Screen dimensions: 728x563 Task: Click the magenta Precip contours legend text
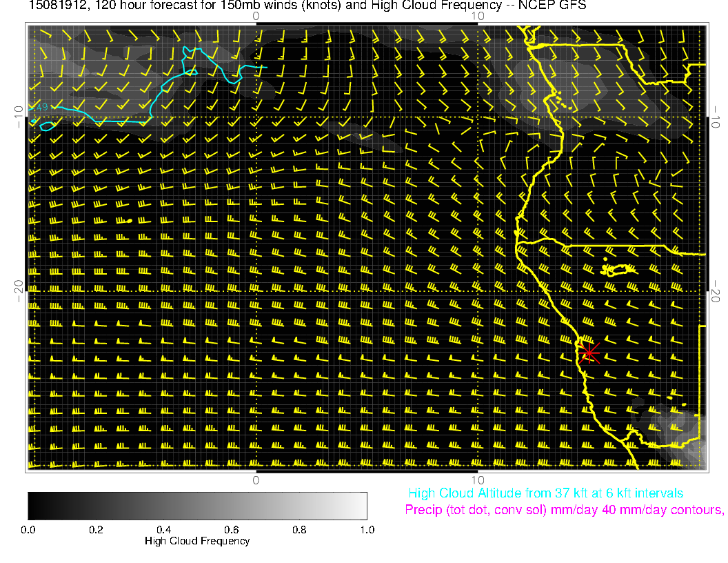(564, 511)
